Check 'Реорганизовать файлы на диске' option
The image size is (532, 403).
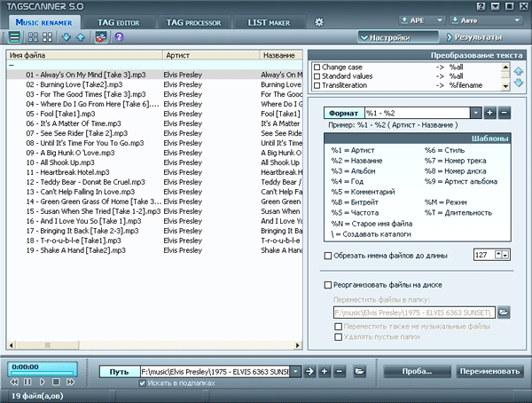click(x=327, y=285)
